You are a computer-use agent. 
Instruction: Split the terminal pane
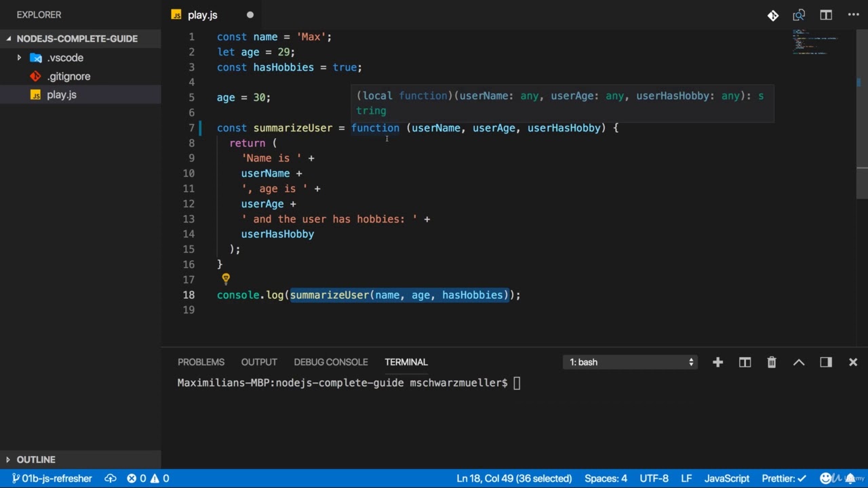[x=745, y=362]
